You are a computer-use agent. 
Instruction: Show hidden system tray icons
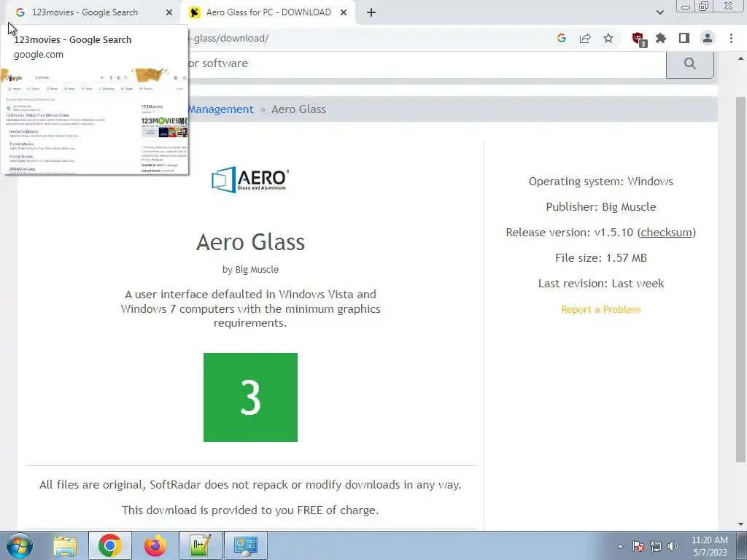point(620,546)
